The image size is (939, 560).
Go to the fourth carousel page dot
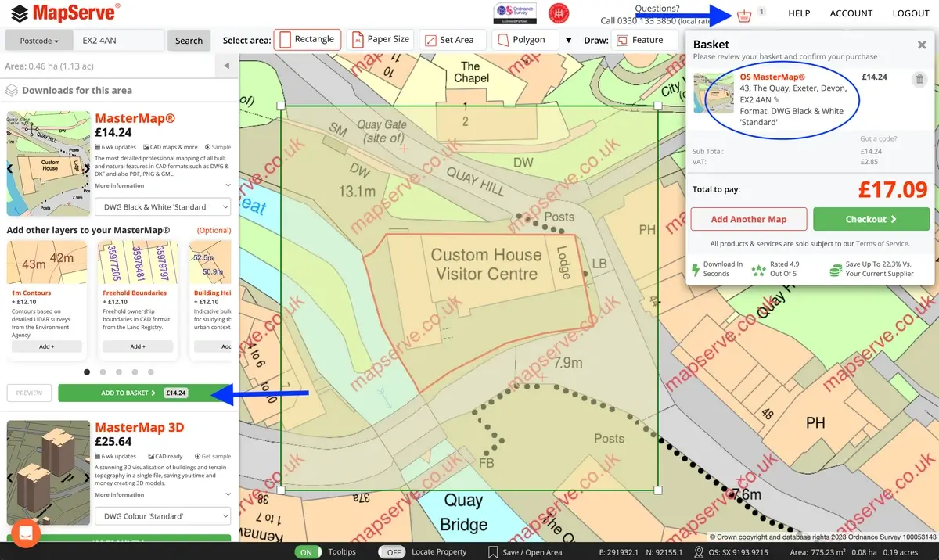click(x=135, y=372)
